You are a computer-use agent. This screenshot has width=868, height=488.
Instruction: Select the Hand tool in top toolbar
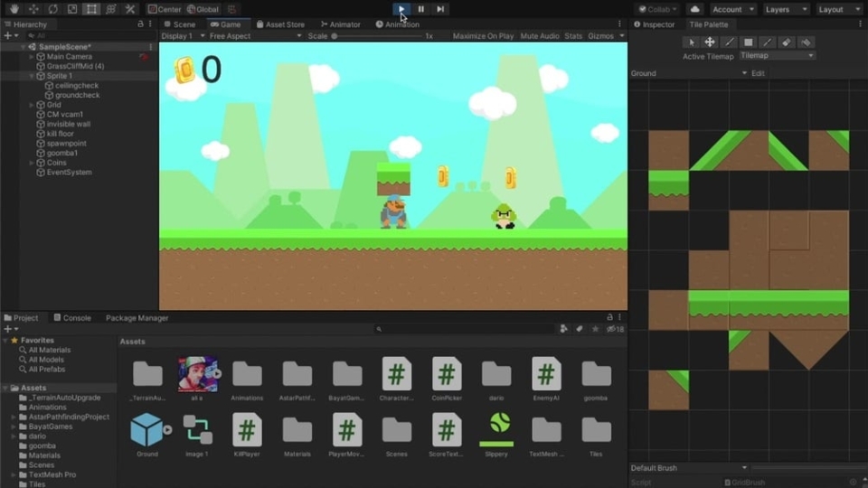(x=14, y=9)
